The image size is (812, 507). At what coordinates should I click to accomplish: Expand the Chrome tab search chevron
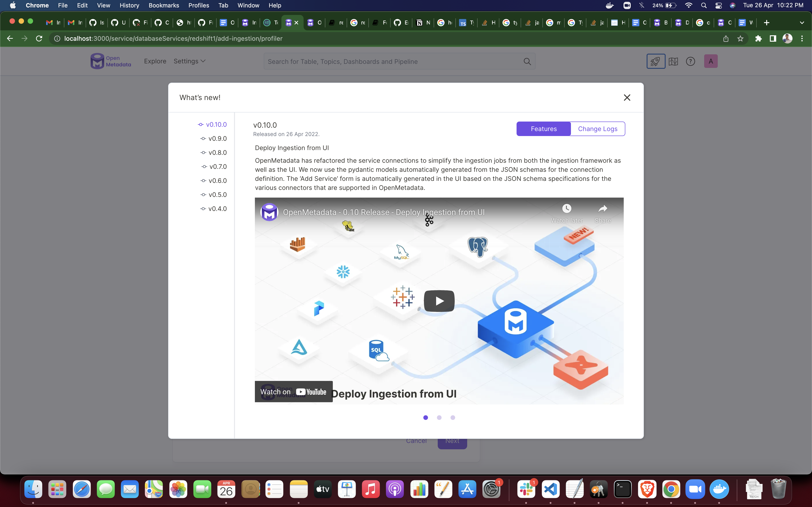point(802,22)
